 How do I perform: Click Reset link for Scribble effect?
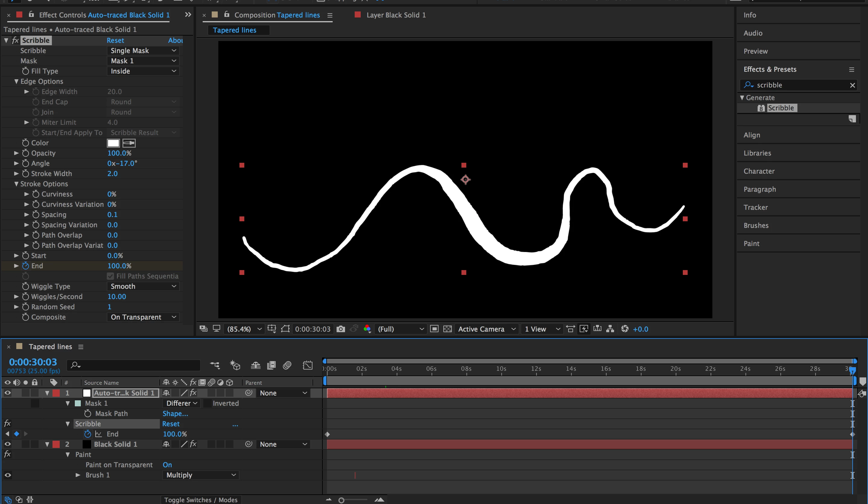[x=115, y=40]
